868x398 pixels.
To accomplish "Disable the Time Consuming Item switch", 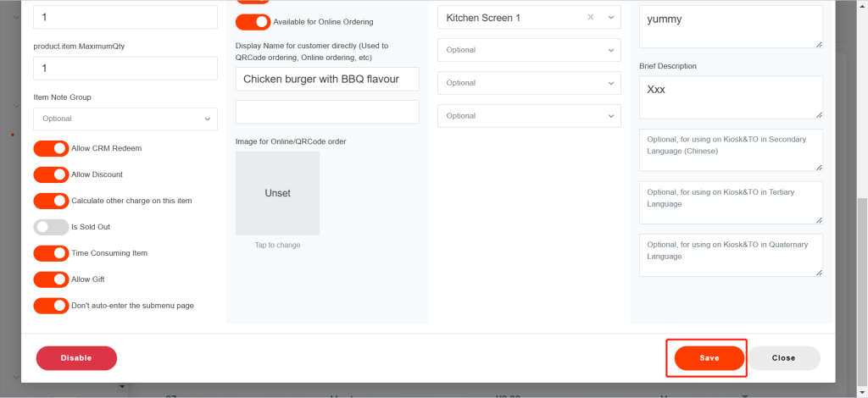I will [51, 253].
